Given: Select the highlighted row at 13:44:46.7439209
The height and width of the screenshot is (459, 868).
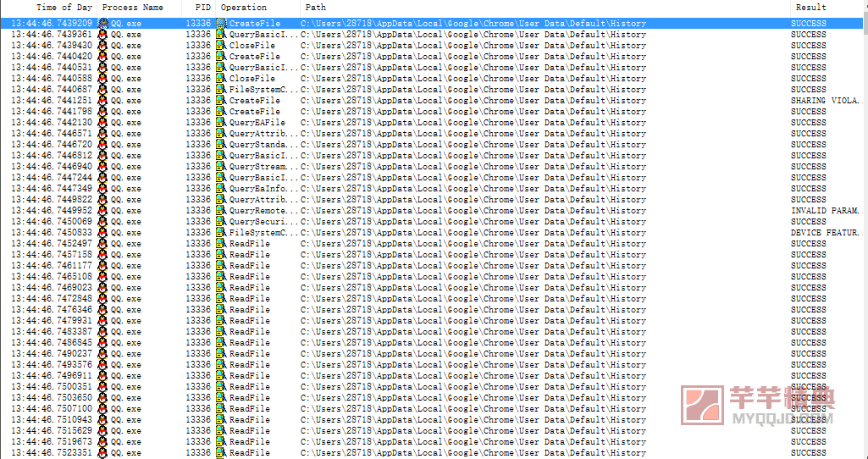Looking at the screenshot, I should click(431, 23).
